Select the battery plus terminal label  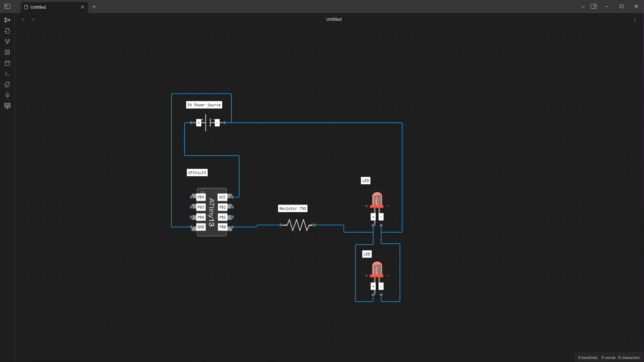199,123
